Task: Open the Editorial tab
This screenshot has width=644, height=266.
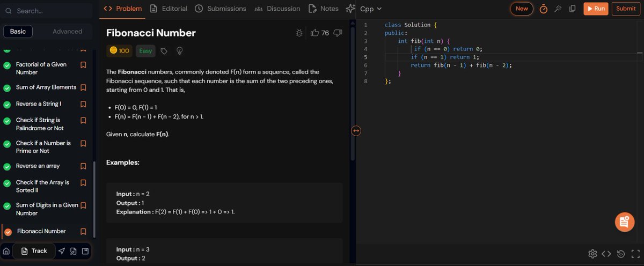Action: click(x=169, y=9)
